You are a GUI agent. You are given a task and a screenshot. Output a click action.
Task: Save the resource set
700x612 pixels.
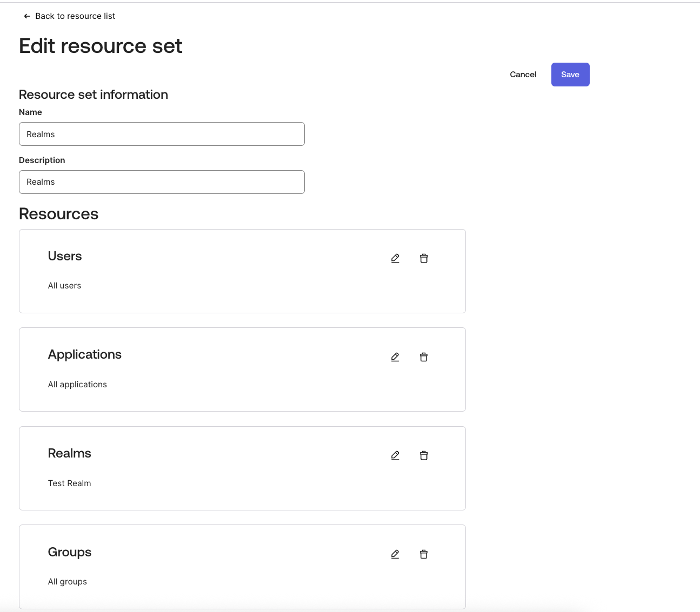(570, 75)
